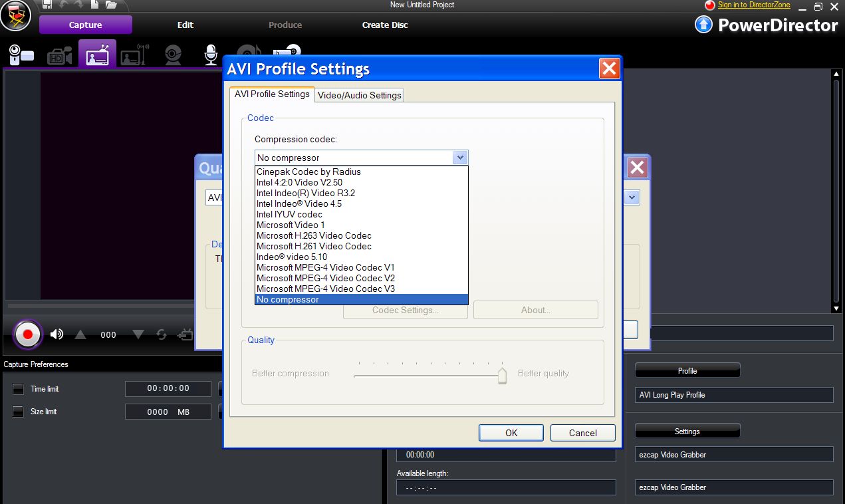The image size is (845, 504).
Task: Click channel up triangle arrow
Action: [80, 334]
